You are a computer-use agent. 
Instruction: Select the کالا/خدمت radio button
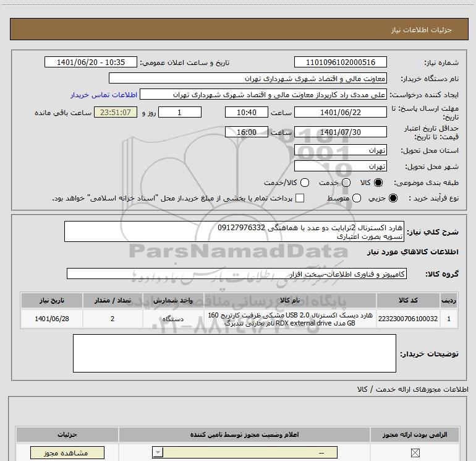pyautogui.click(x=305, y=183)
